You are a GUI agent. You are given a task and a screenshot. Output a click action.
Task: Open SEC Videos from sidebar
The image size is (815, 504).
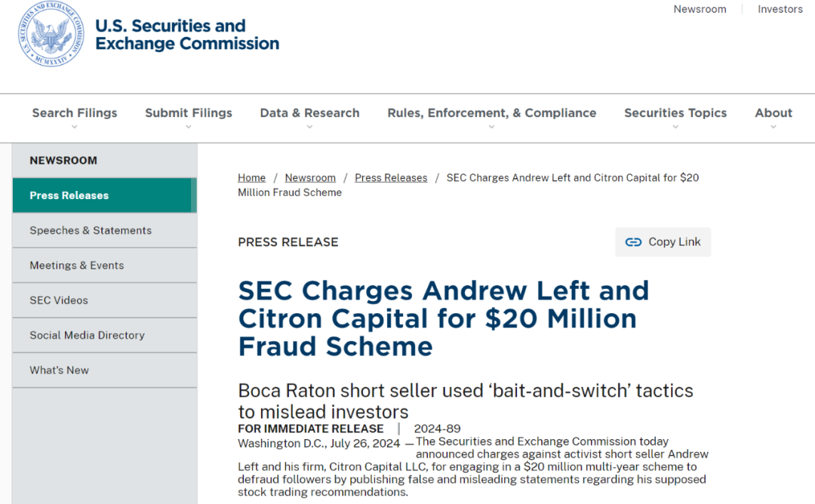59,300
